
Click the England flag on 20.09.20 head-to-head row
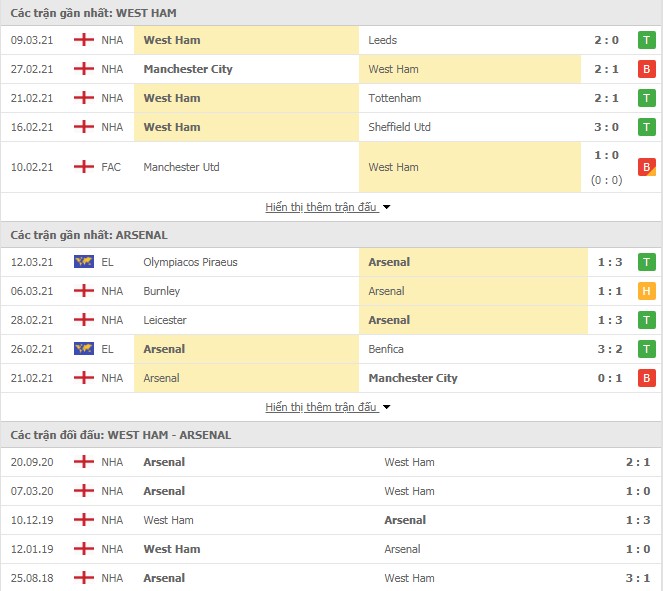coord(84,462)
